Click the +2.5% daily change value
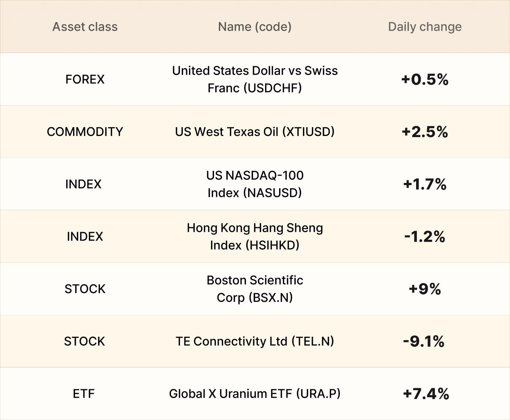The image size is (510, 420). click(x=425, y=132)
